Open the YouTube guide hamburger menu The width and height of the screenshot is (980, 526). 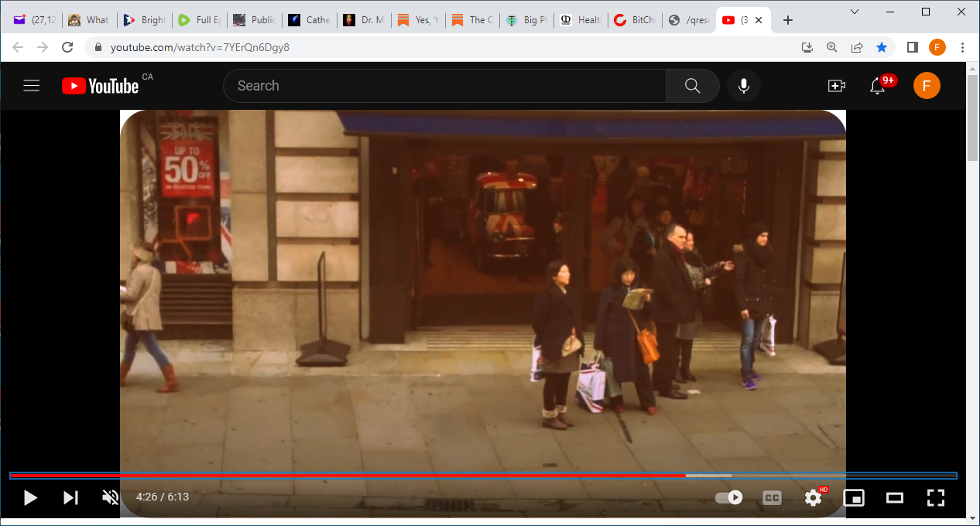point(31,86)
